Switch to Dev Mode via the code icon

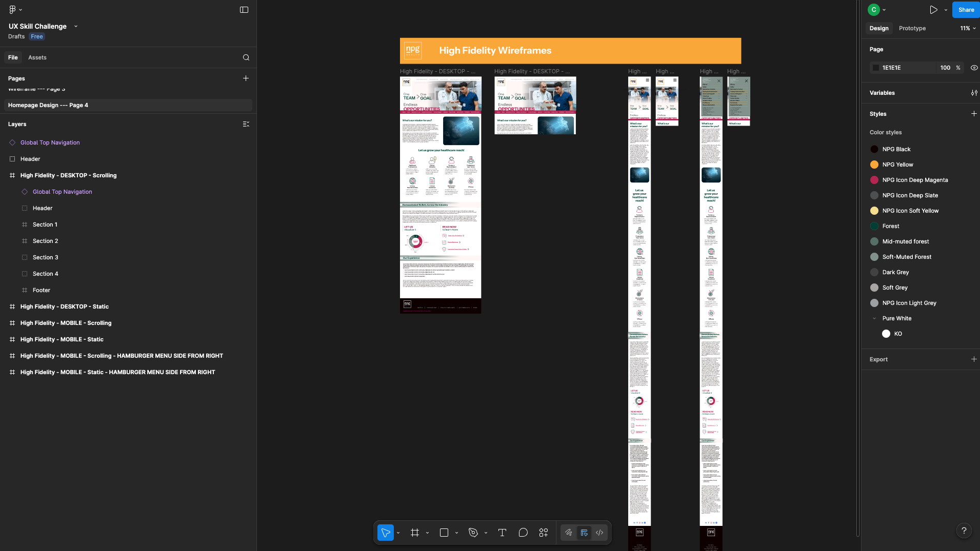(x=599, y=533)
